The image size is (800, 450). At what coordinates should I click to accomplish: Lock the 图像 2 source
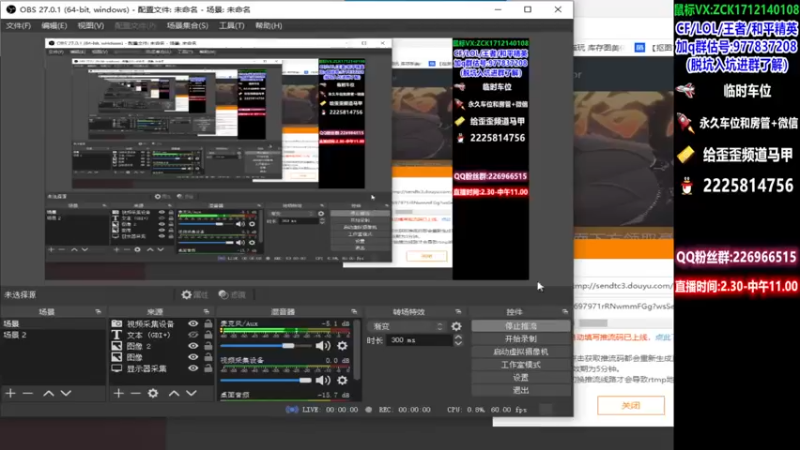click(208, 346)
